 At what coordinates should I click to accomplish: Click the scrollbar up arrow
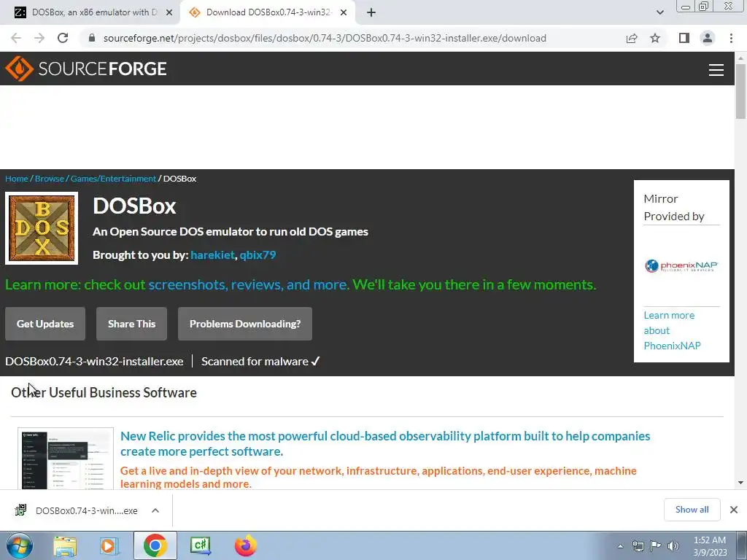click(740, 58)
